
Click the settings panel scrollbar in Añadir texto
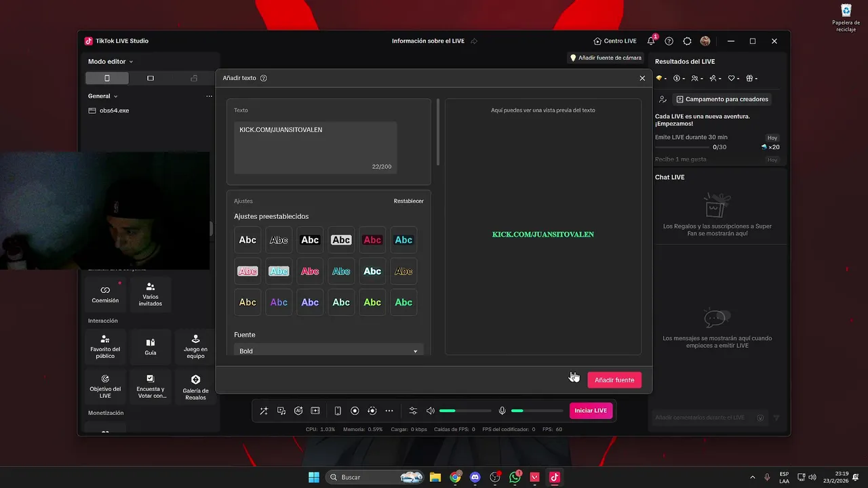(439, 132)
